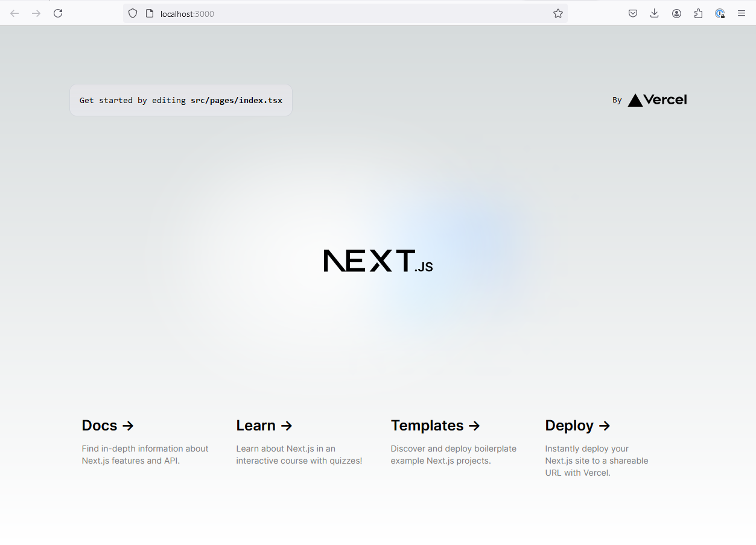
Task: Open the Downloads panel
Action: pyautogui.click(x=655, y=13)
